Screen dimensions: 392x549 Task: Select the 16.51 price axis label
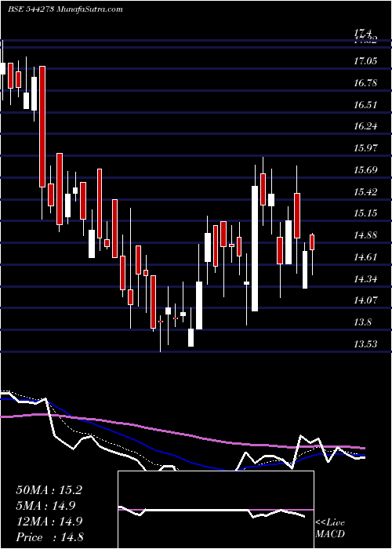366,105
